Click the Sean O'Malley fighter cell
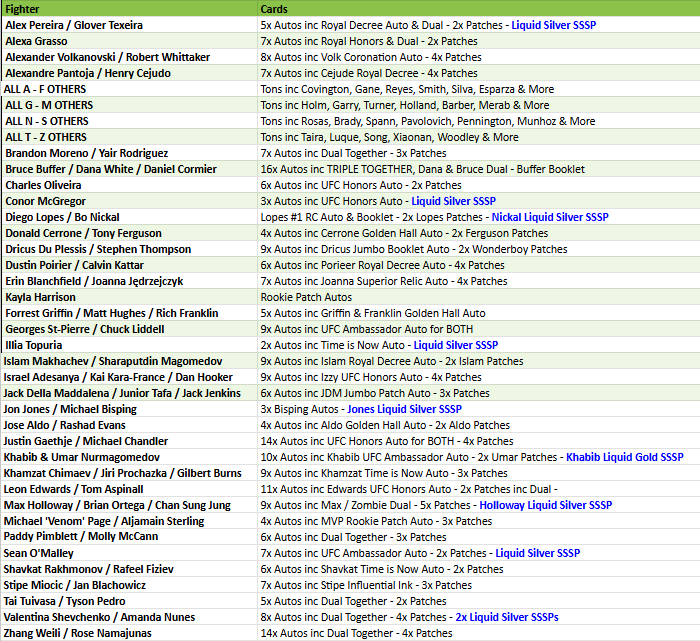Screen dimensions: 700x641 (40, 553)
